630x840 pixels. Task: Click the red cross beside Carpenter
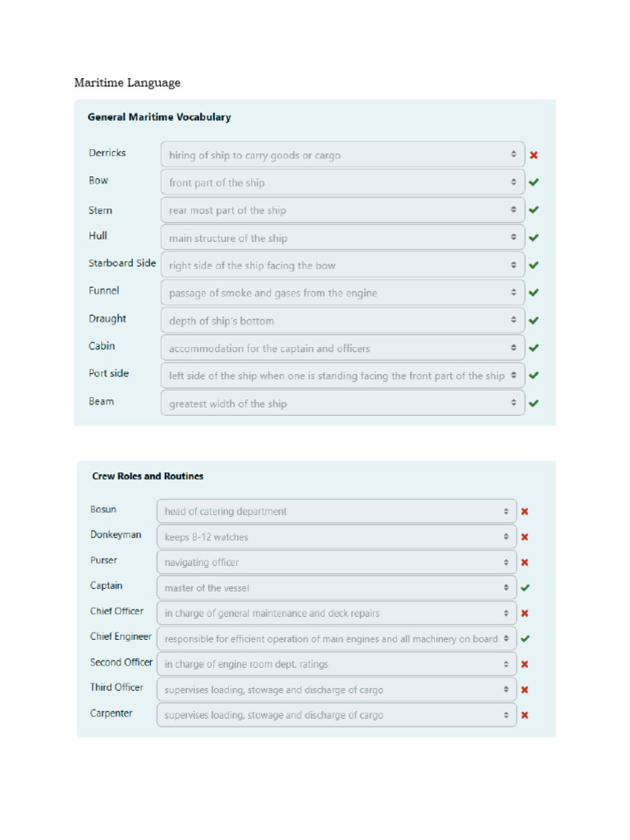525,714
